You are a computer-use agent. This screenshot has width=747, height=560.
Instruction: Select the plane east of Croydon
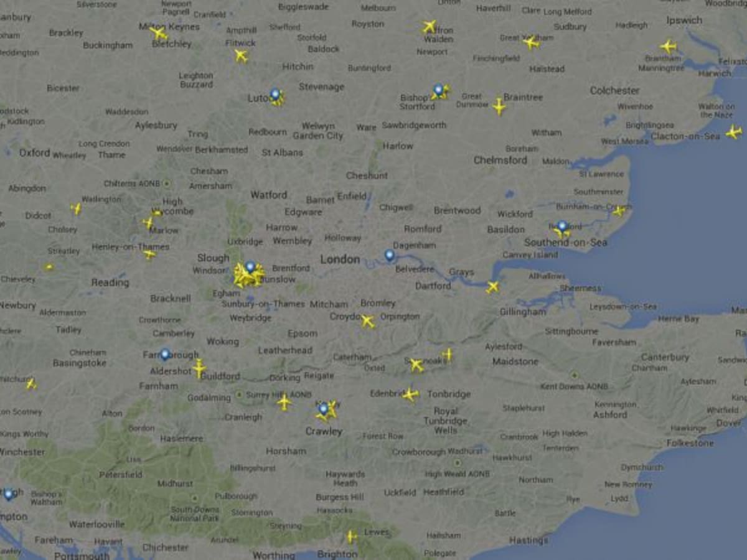coord(367,321)
